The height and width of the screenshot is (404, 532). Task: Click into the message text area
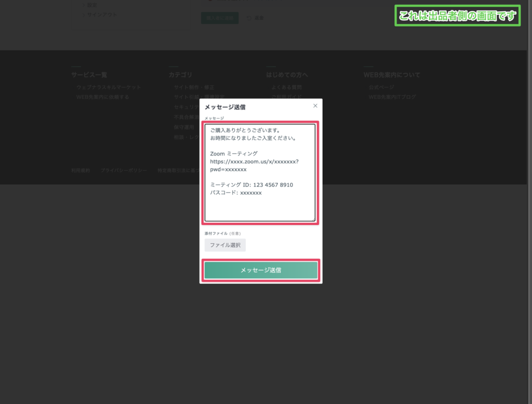[x=260, y=173]
